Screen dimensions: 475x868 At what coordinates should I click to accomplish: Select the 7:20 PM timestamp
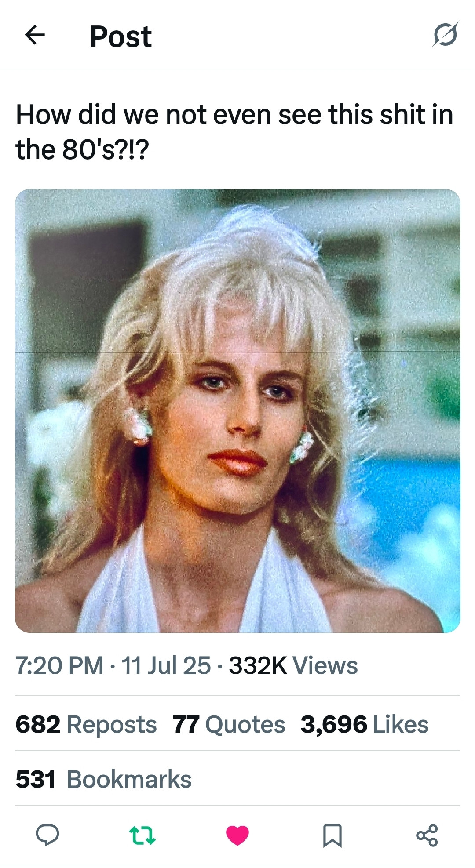[59, 665]
